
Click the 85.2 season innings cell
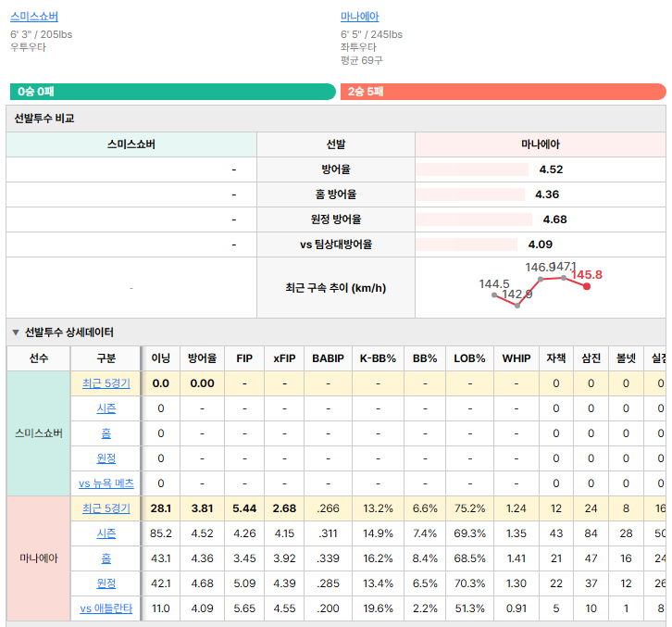pyautogui.click(x=161, y=533)
